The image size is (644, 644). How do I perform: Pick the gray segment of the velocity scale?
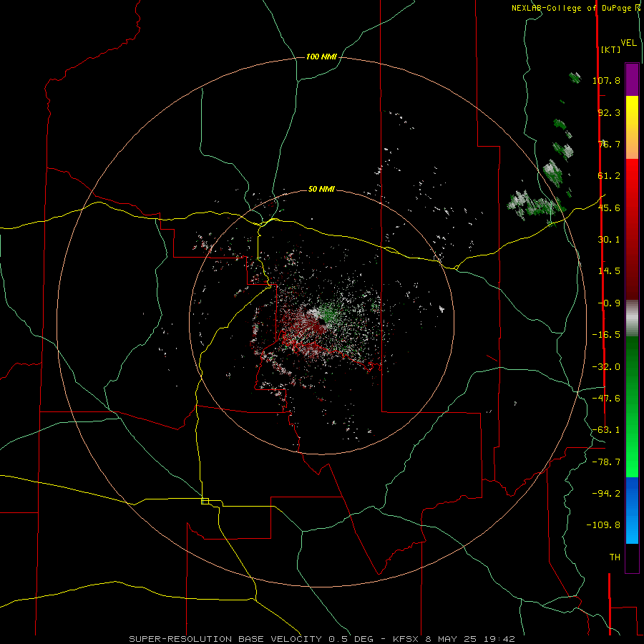click(632, 318)
